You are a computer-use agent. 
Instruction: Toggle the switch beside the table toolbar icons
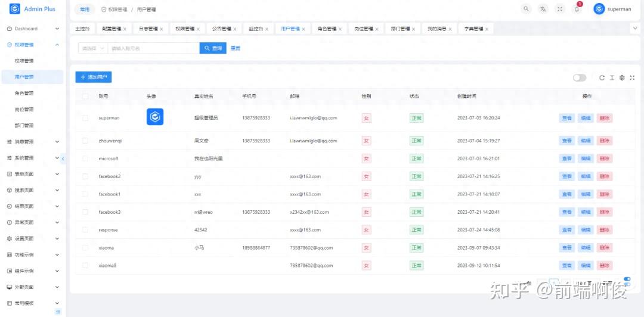pos(580,77)
